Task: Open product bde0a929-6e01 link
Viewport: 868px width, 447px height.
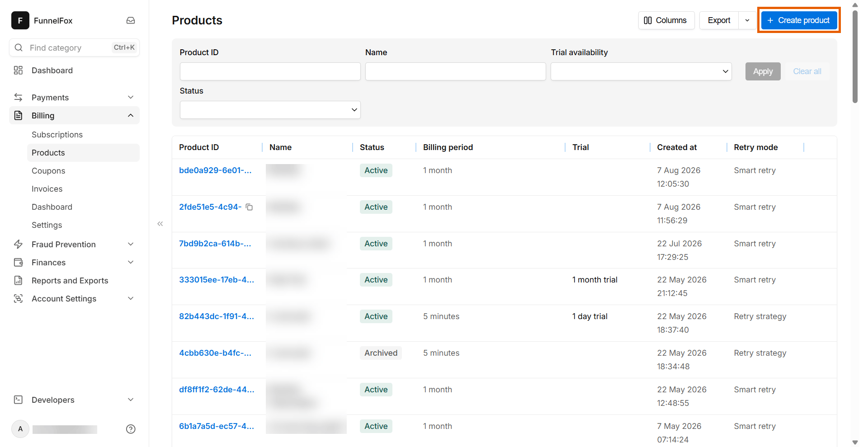Action: [x=215, y=170]
